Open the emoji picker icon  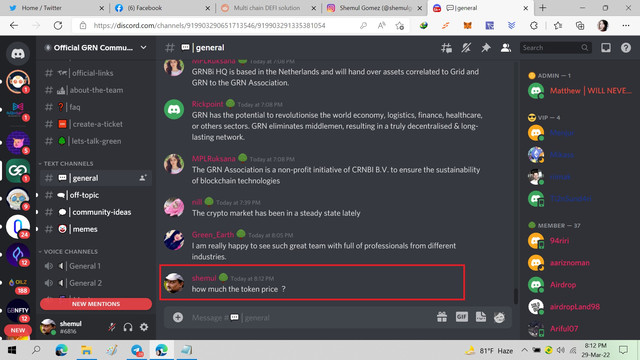click(499, 317)
